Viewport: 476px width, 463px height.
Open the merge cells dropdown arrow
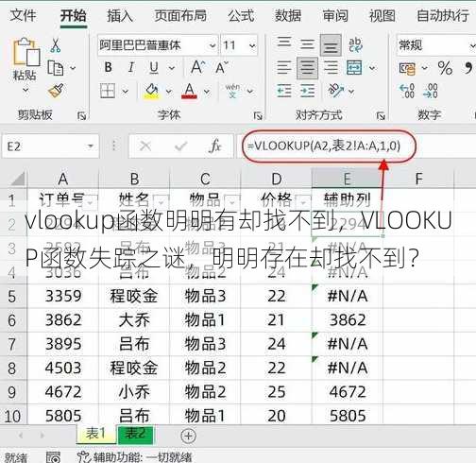(372, 68)
